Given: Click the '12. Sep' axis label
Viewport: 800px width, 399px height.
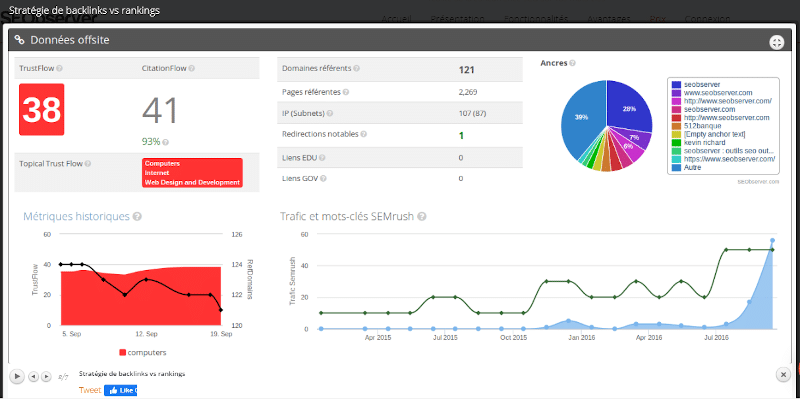Looking at the screenshot, I should click(146, 334).
